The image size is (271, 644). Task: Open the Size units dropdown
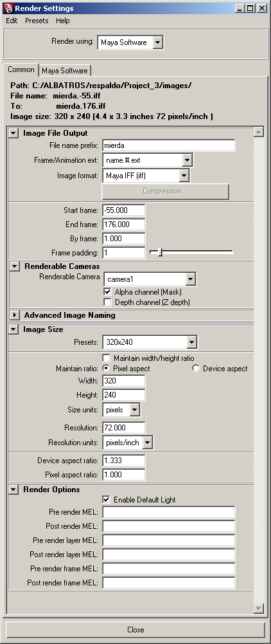pyautogui.click(x=121, y=410)
